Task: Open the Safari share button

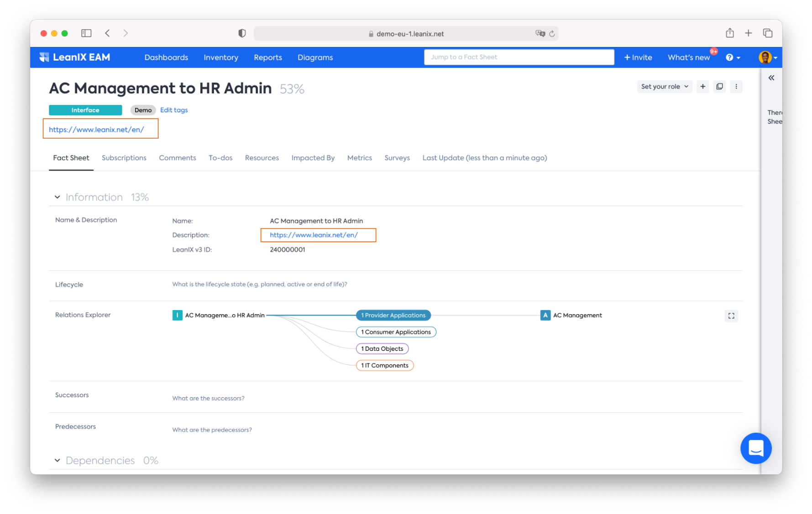Action: pyautogui.click(x=730, y=33)
